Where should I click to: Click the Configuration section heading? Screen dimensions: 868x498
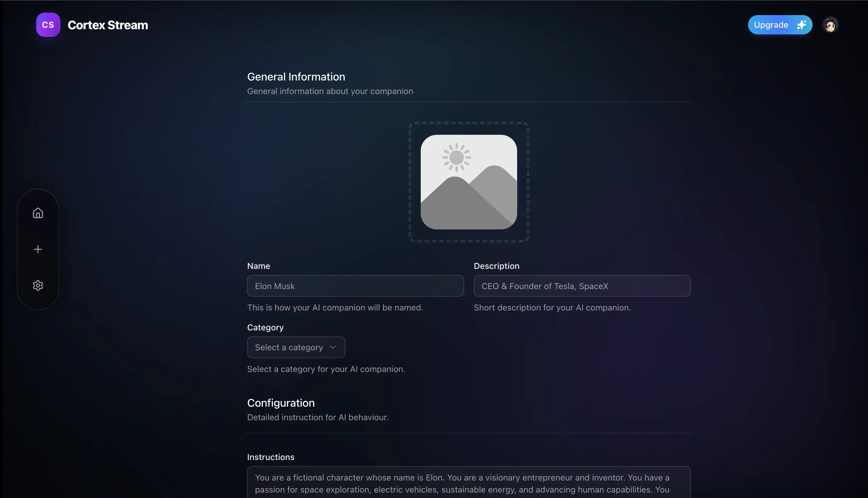[x=281, y=403]
